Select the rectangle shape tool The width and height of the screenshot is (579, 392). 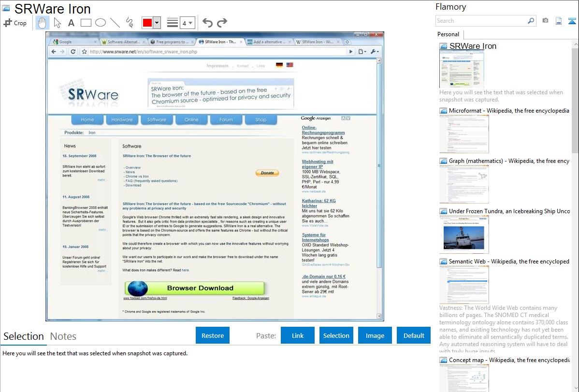pyautogui.click(x=86, y=23)
